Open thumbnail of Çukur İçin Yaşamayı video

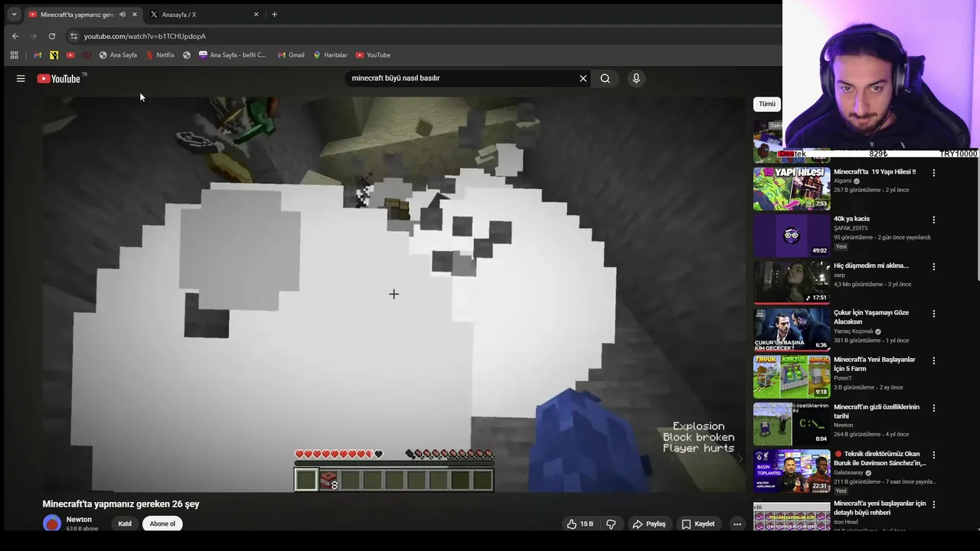coord(792,329)
